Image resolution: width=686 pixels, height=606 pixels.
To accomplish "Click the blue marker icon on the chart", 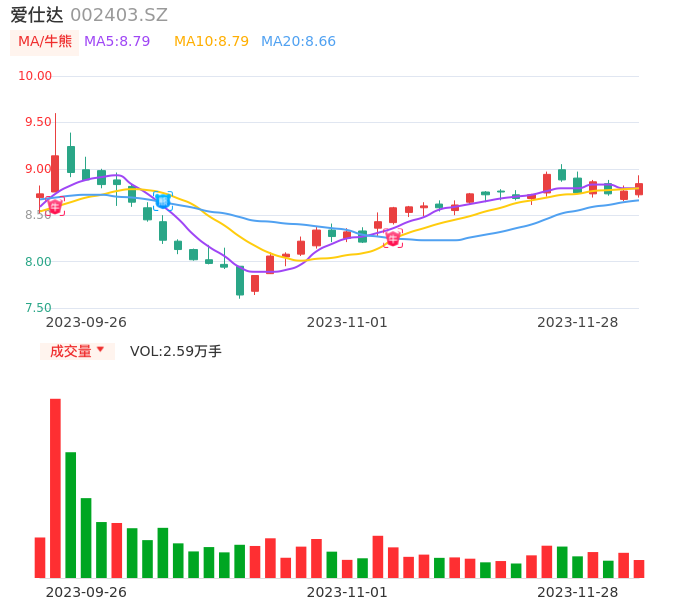I will 163,201.
